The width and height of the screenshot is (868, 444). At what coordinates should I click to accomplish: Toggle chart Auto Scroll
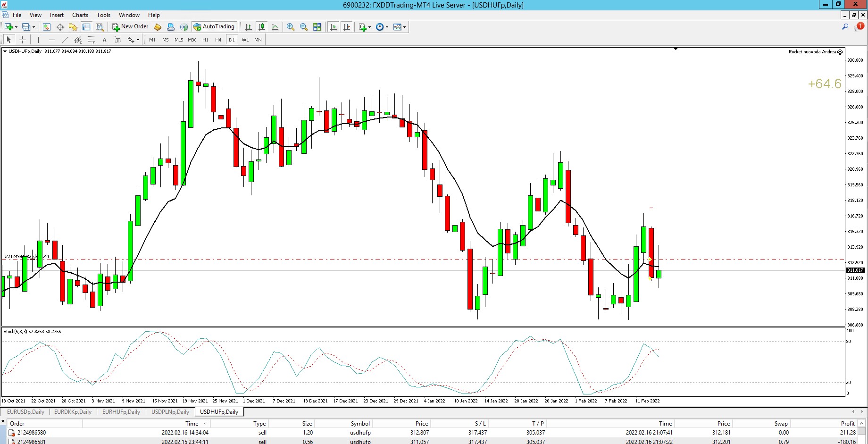point(334,27)
